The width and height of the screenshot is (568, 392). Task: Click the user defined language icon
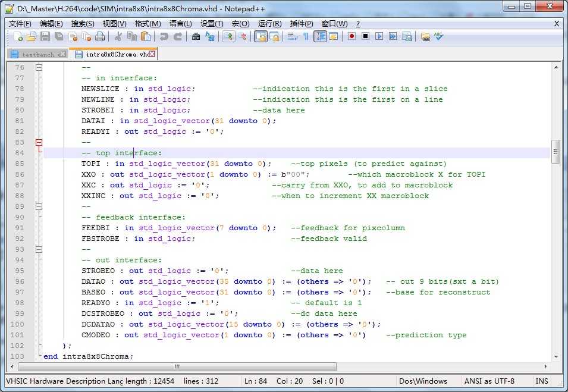[x=333, y=36]
